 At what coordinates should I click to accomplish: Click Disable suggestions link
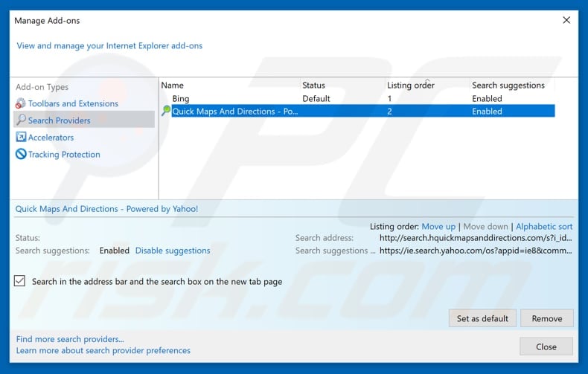coord(173,251)
